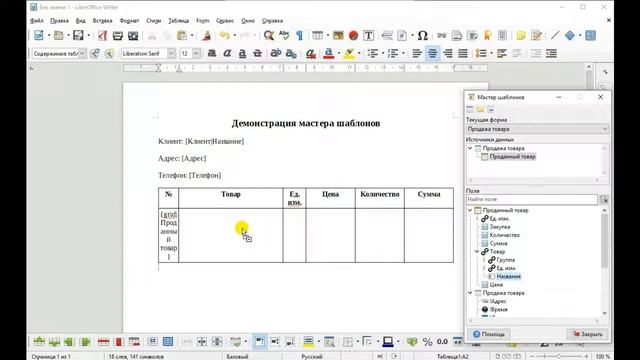This screenshot has width=640, height=360.
Task: Open the Правка menu
Action: [59, 20]
